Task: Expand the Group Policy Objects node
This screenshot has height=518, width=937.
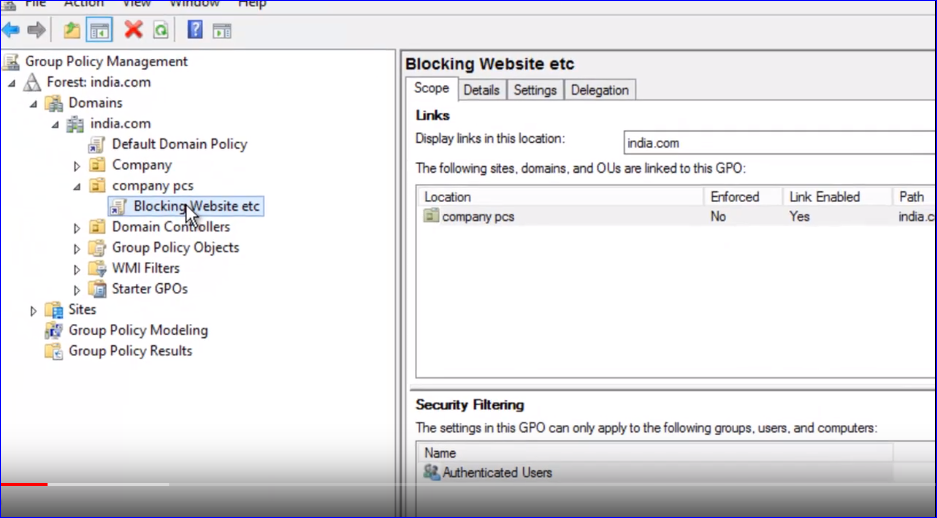Action: pyautogui.click(x=76, y=249)
